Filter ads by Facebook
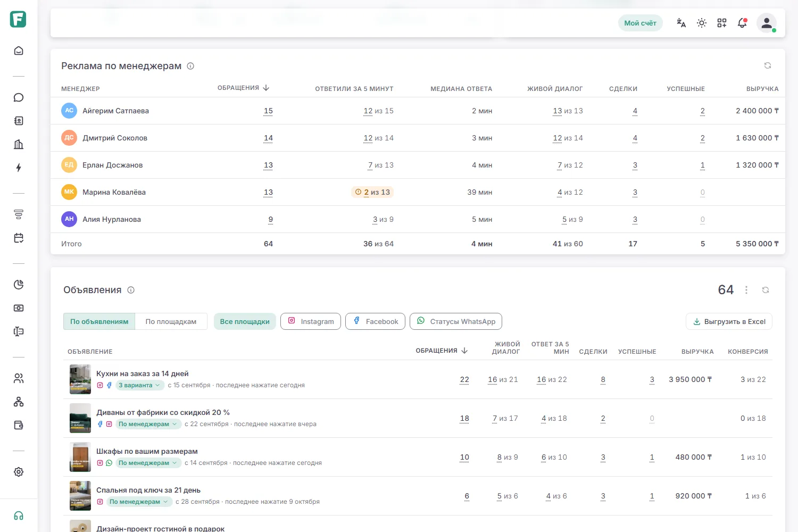 (x=376, y=321)
